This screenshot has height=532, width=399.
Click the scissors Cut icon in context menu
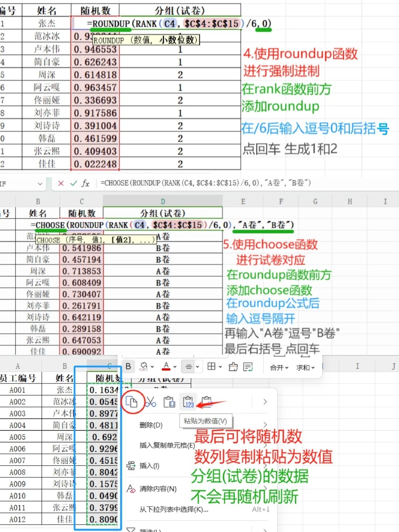pos(150,402)
